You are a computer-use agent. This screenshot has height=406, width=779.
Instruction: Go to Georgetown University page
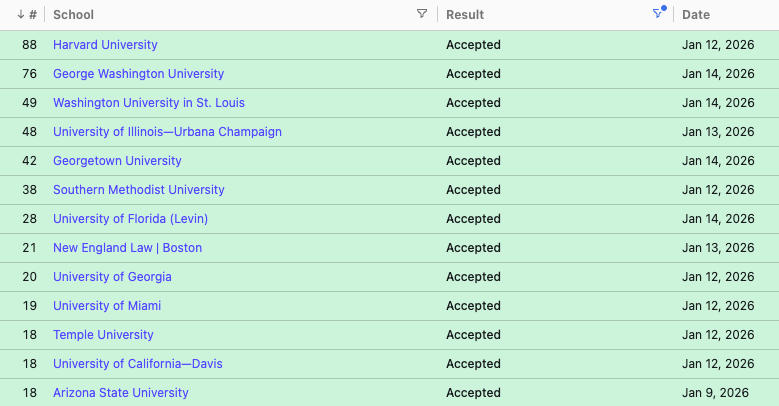(x=117, y=161)
